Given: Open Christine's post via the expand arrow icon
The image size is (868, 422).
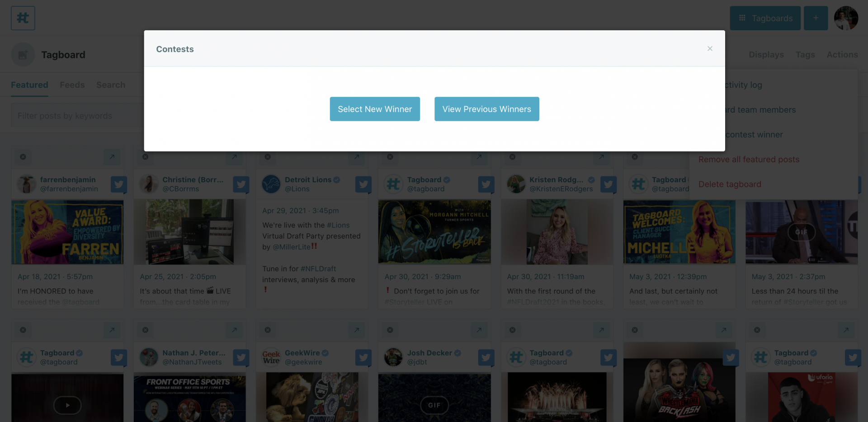Looking at the screenshot, I should 234,157.
